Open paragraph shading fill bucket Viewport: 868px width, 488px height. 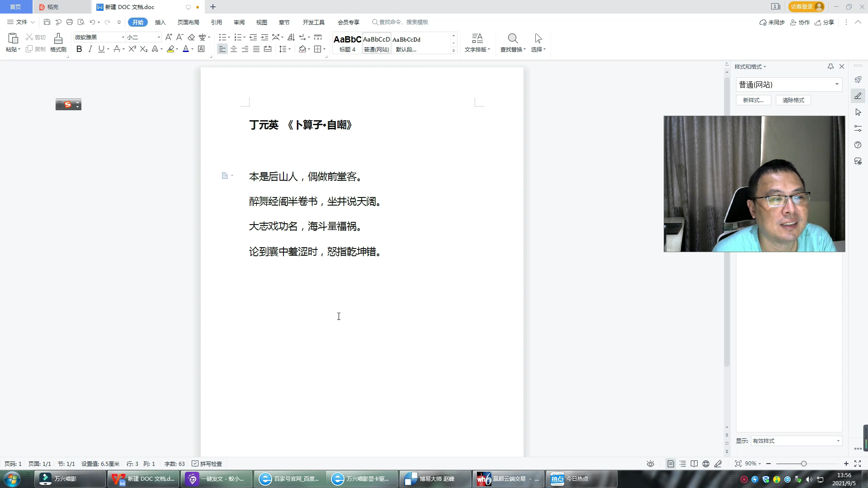click(302, 49)
